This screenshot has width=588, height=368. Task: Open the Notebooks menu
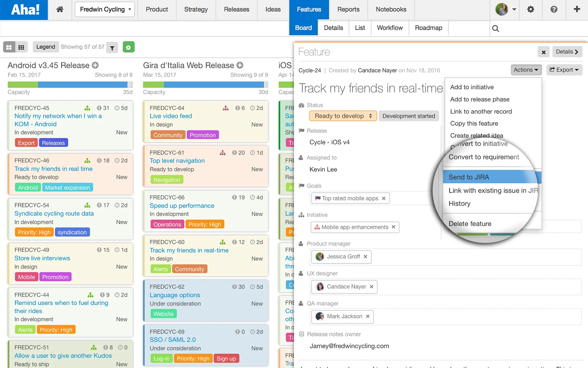point(391,10)
